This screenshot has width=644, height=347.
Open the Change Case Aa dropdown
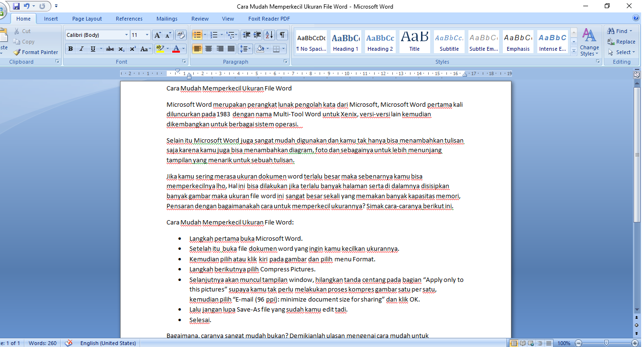click(145, 49)
